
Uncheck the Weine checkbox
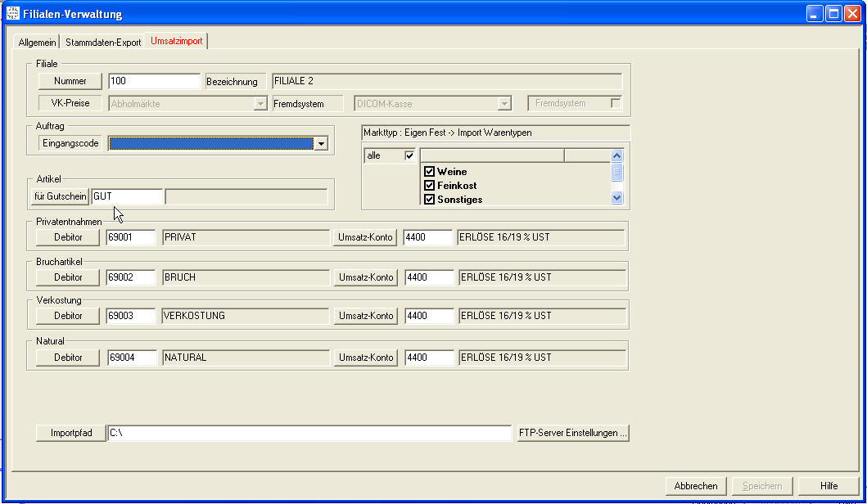(429, 172)
